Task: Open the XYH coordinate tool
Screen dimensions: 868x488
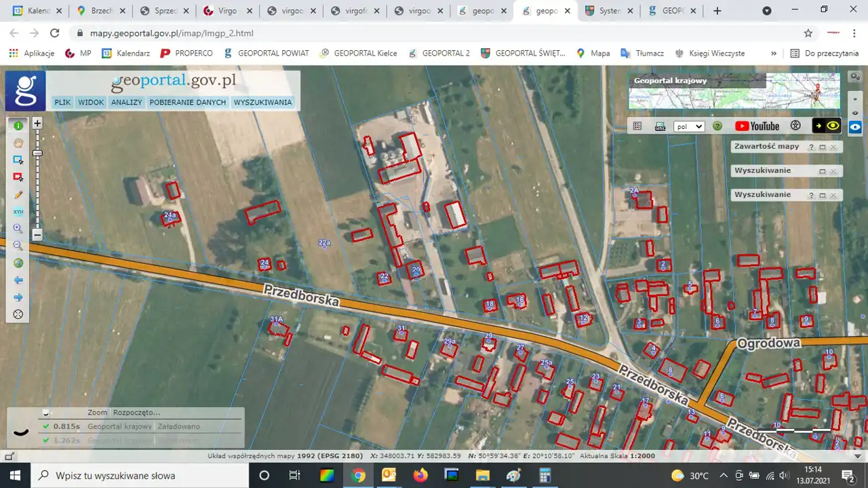Action: click(x=18, y=212)
